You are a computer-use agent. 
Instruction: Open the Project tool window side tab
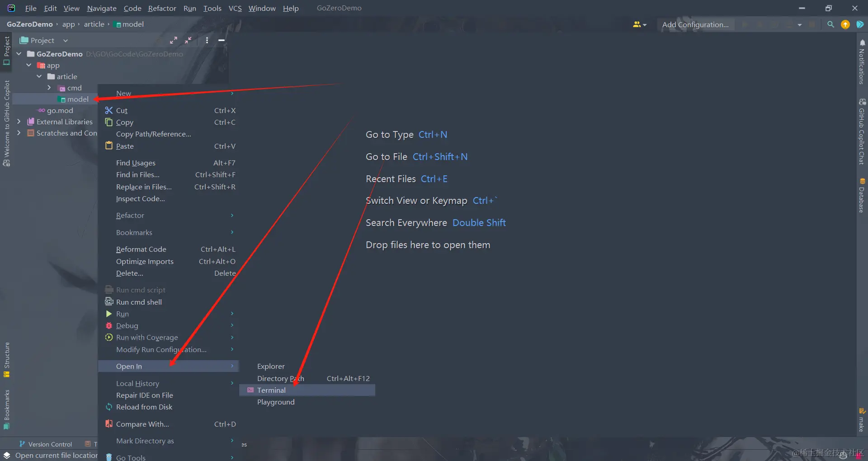[x=6, y=50]
